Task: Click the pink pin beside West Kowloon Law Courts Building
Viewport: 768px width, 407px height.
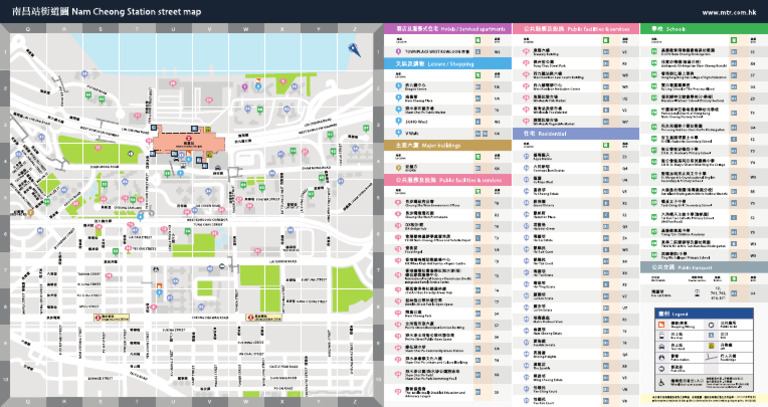Action: 527,75
